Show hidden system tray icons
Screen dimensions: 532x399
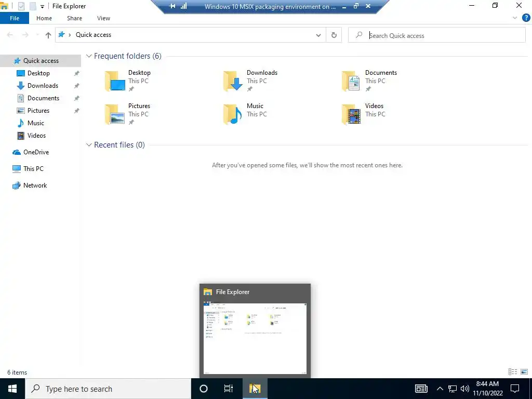point(440,389)
